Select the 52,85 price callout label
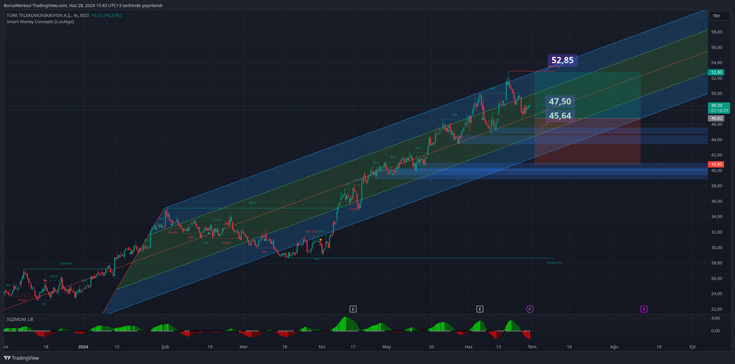Image resolution: width=735 pixels, height=364 pixels. coord(562,60)
